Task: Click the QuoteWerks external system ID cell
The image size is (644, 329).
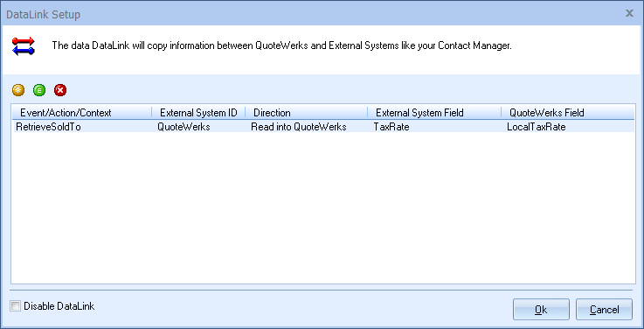Action: click(x=184, y=127)
